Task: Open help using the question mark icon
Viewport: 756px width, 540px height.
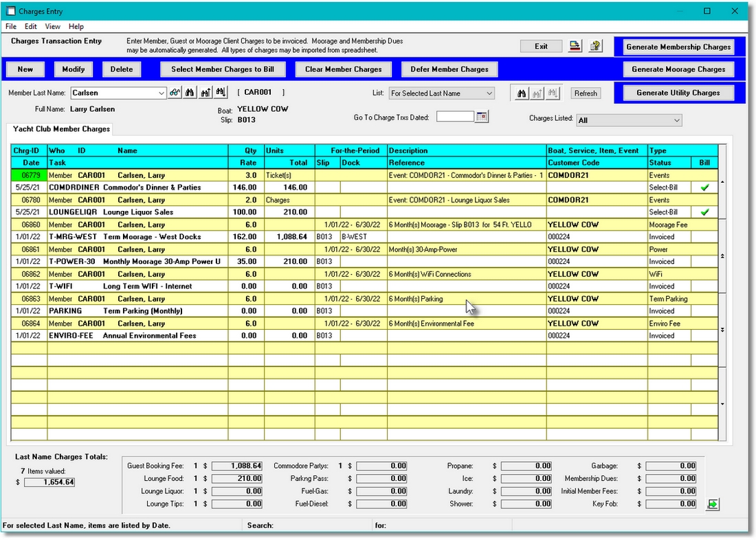Action: pyautogui.click(x=595, y=45)
